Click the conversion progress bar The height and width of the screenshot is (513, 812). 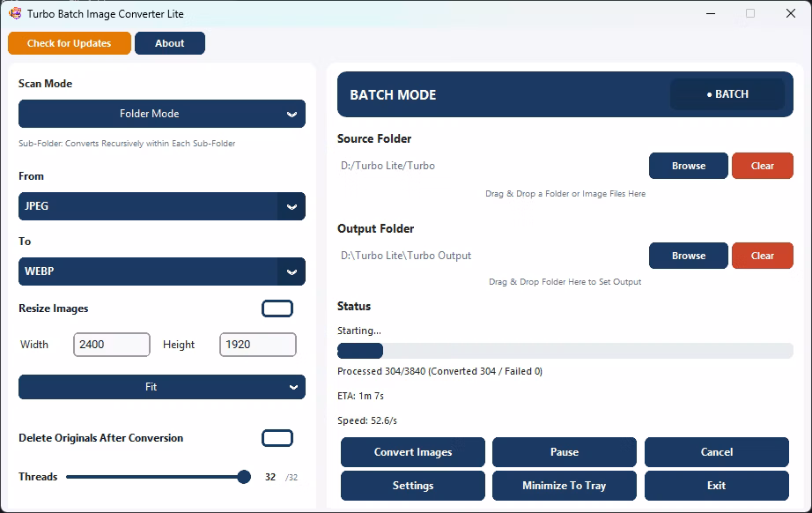tap(565, 351)
